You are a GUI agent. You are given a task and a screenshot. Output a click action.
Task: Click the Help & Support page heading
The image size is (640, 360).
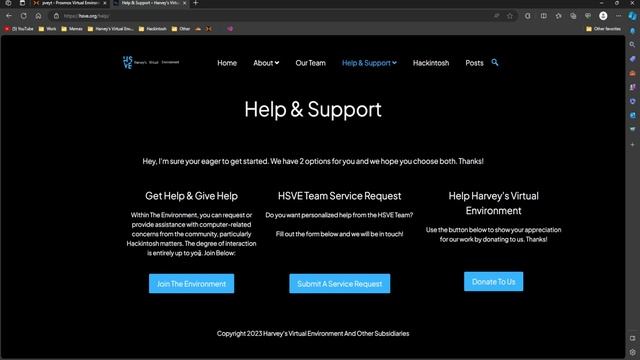313,109
